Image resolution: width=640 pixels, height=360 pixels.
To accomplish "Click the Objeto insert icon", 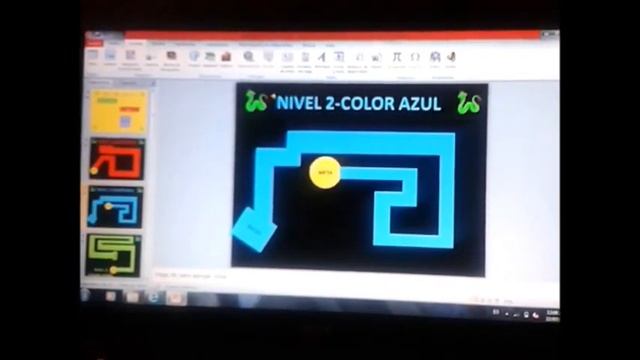I will tap(376, 60).
